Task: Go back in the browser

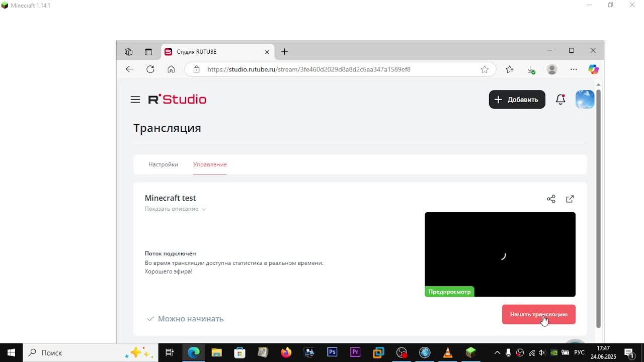Action: tap(129, 69)
